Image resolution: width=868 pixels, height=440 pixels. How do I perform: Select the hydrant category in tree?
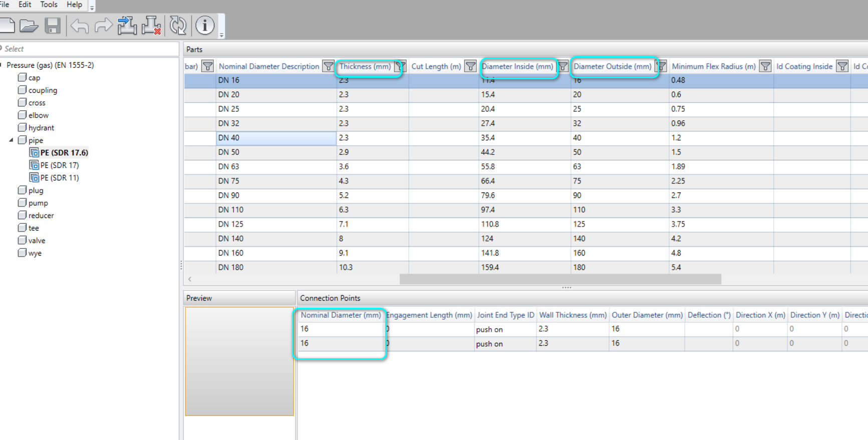[x=41, y=128]
